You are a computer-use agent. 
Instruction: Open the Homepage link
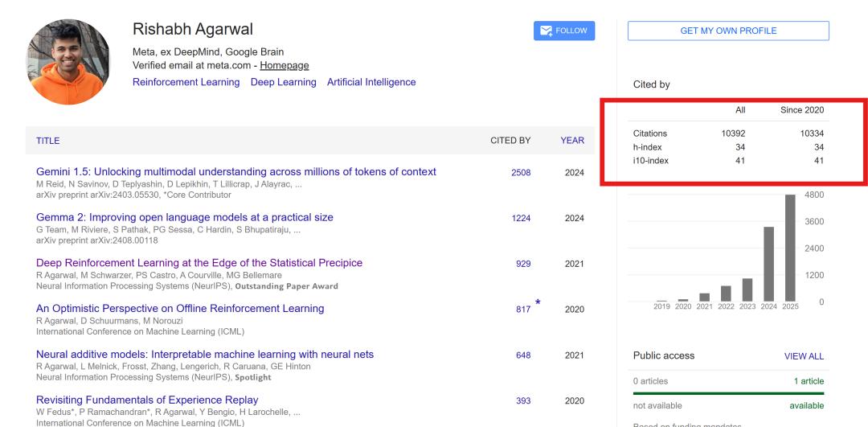tap(284, 65)
